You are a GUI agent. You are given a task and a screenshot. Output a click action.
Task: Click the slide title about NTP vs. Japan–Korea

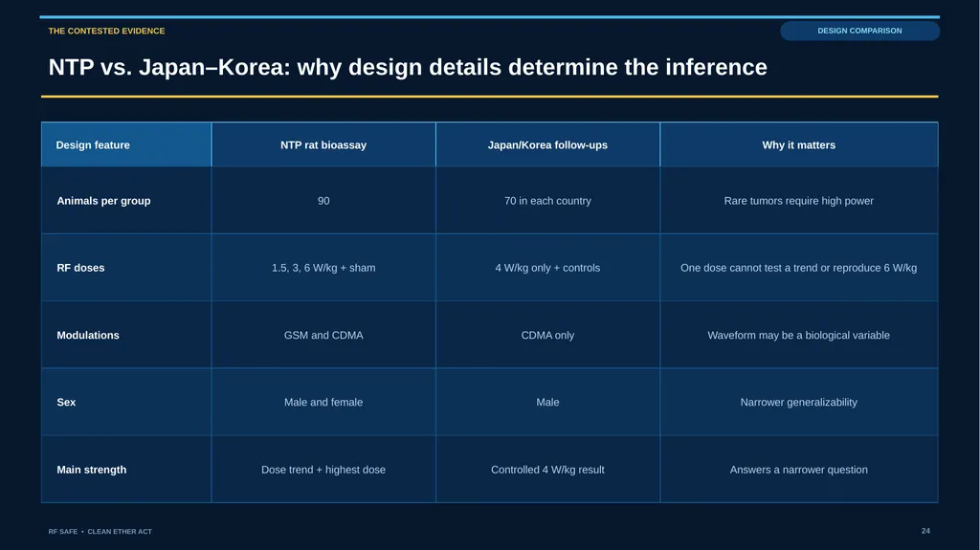click(408, 67)
